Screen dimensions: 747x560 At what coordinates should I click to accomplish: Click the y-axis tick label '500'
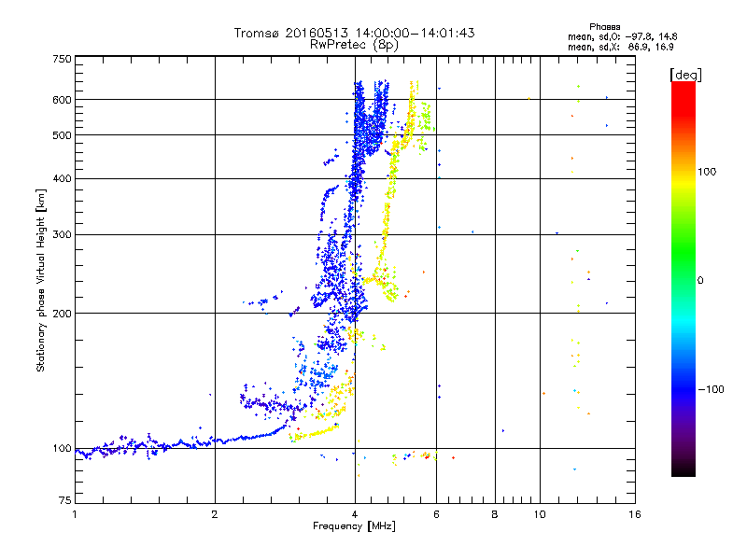click(63, 135)
